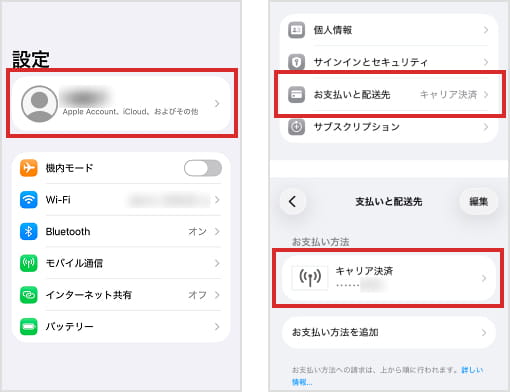Tap the モバイル通信 green antenna icon
This screenshot has width=510, height=392.
(x=29, y=263)
